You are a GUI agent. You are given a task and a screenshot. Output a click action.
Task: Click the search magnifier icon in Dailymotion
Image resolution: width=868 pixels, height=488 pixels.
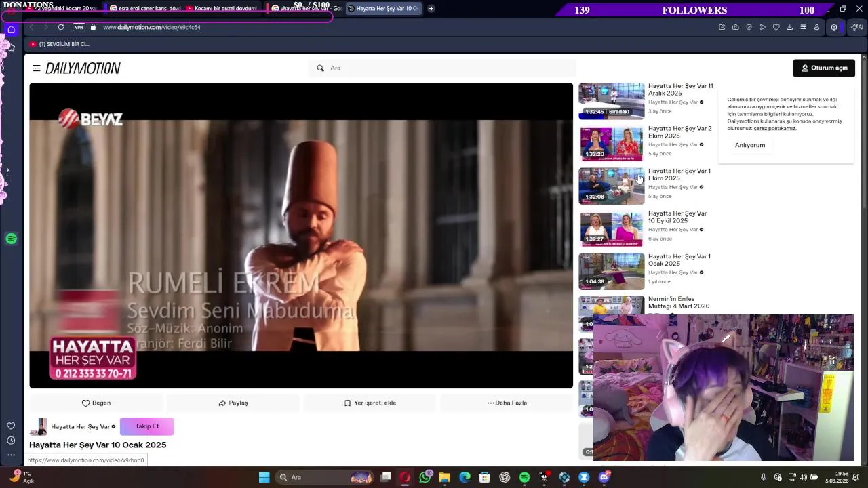(320, 68)
